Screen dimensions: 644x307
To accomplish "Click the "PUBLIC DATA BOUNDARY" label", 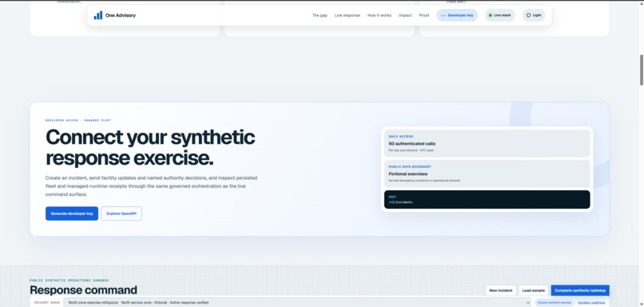I will tap(409, 167).
